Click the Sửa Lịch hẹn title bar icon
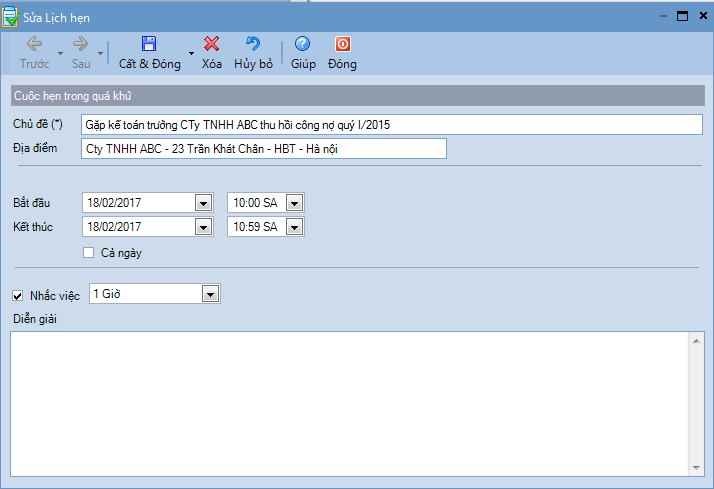This screenshot has width=714, height=489. (x=11, y=16)
